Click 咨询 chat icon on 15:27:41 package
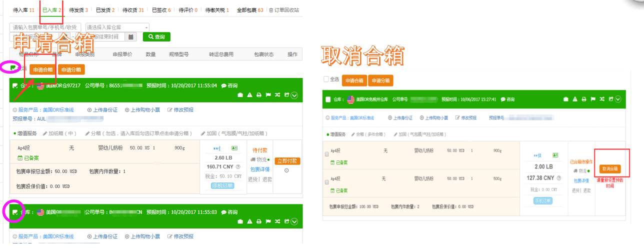The height and width of the screenshot is (252, 644). [x=508, y=99]
